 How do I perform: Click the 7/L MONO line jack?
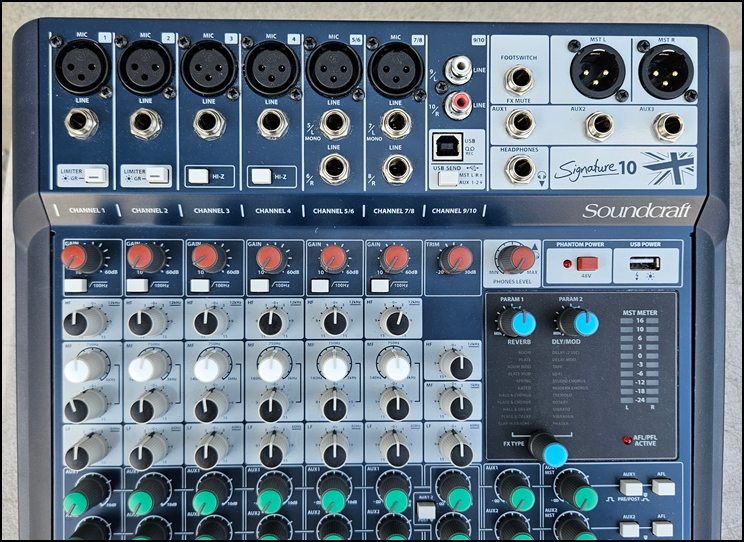[x=397, y=124]
